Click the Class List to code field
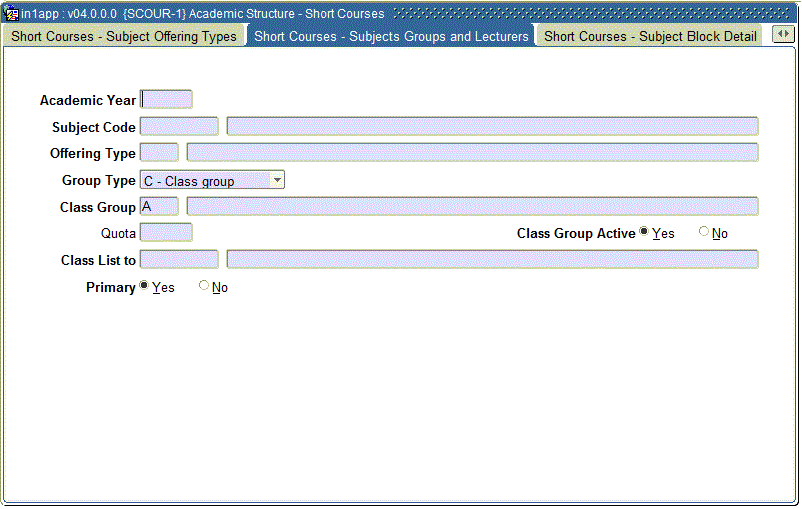 click(179, 259)
